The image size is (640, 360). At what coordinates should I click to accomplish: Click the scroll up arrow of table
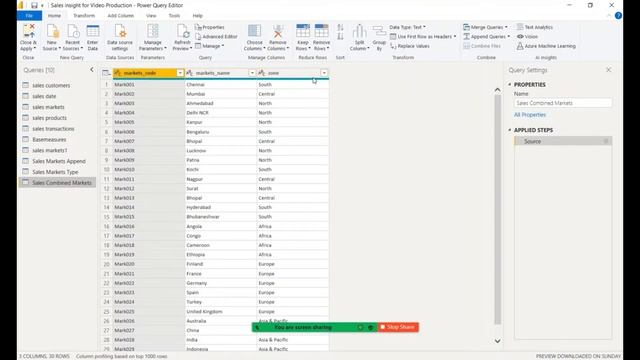pyautogui.click(x=497, y=90)
